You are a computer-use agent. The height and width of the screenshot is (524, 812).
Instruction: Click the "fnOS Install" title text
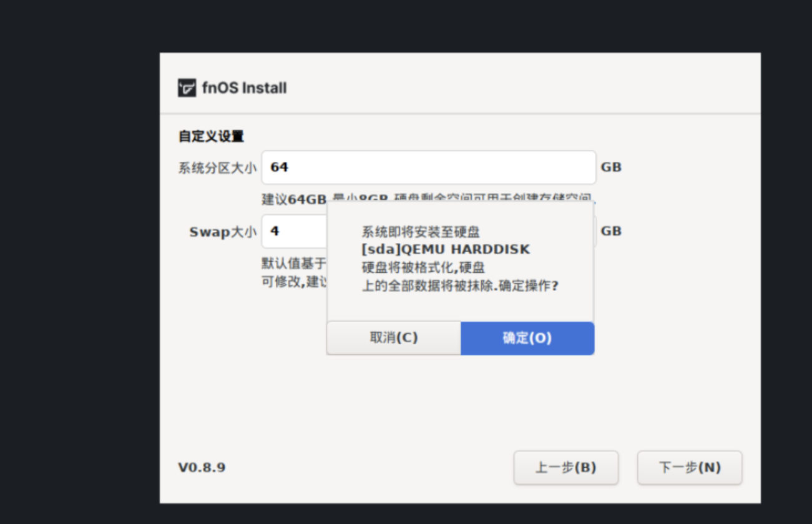pyautogui.click(x=244, y=88)
